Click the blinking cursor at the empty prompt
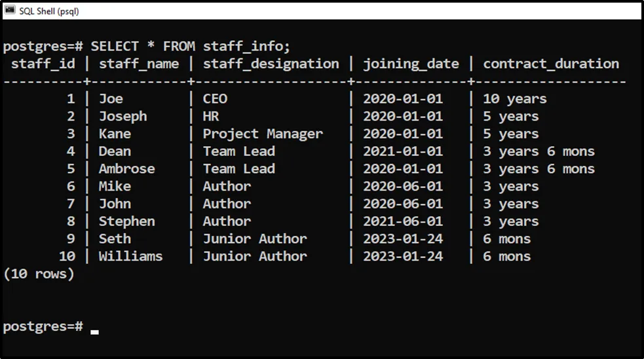Viewport: 644px width, 359px height. [95, 331]
